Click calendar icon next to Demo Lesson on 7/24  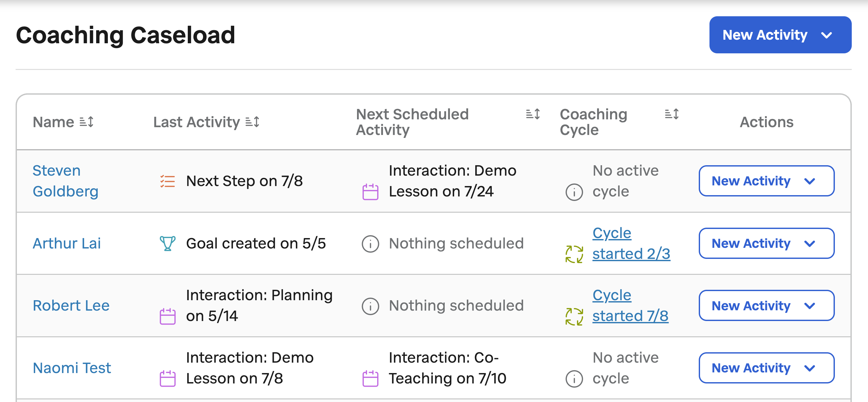coord(370,192)
